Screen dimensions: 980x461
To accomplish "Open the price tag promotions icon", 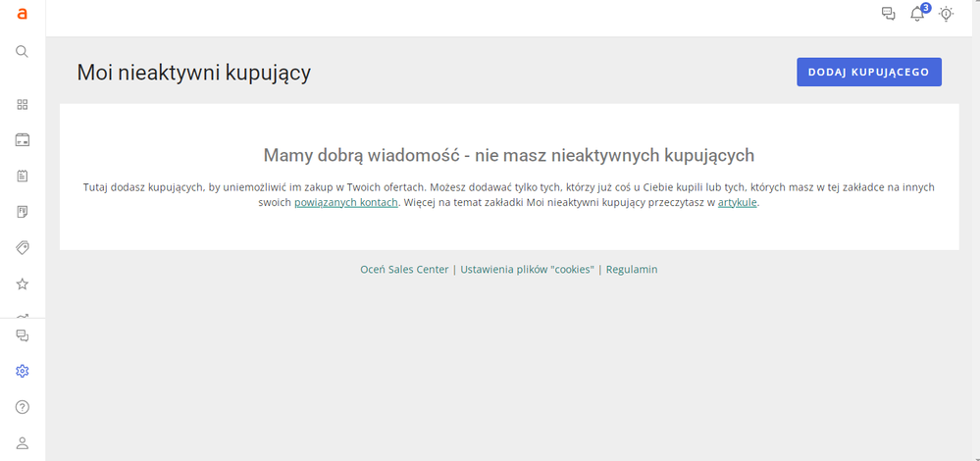I will tap(22, 248).
